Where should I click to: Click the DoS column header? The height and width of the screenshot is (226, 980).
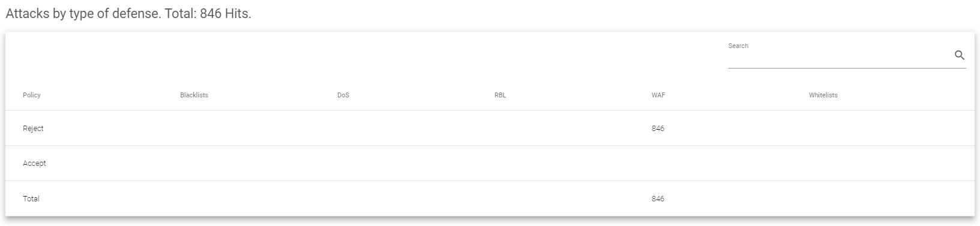(x=343, y=95)
